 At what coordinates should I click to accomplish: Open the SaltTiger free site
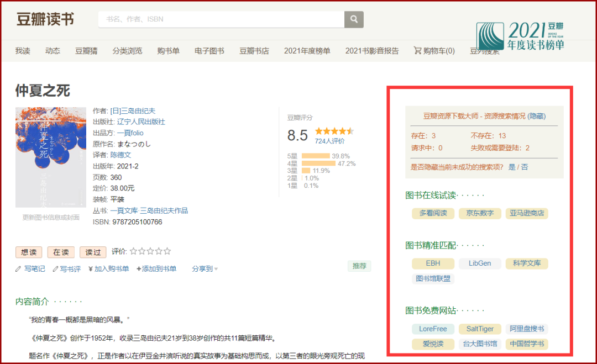point(480,329)
